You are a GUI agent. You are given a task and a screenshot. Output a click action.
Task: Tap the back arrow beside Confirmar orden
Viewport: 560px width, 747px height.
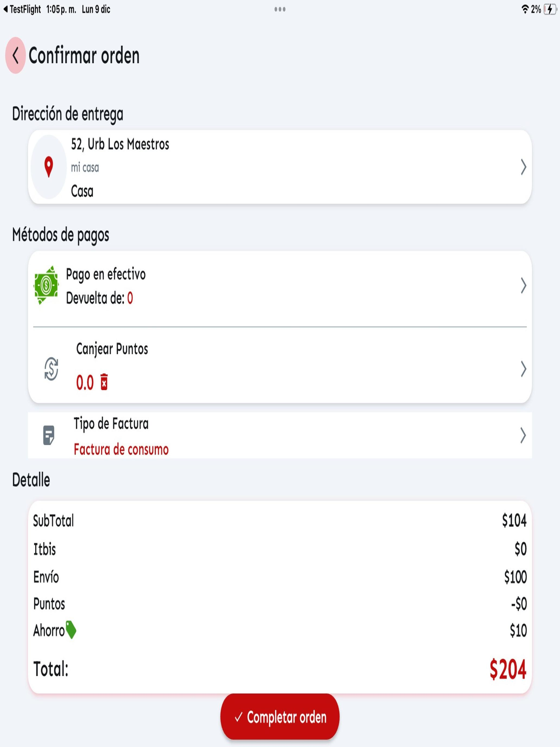(15, 55)
